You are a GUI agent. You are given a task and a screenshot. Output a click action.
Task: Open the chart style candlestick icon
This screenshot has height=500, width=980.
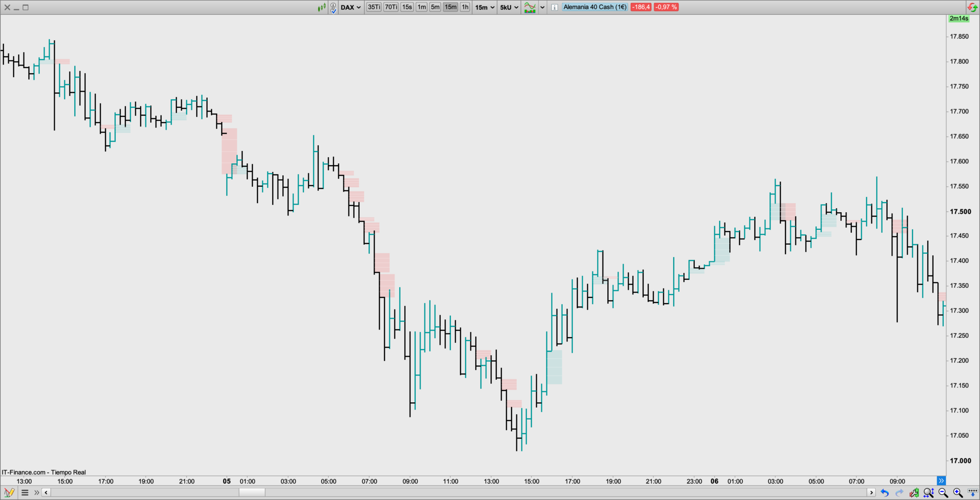click(x=322, y=7)
